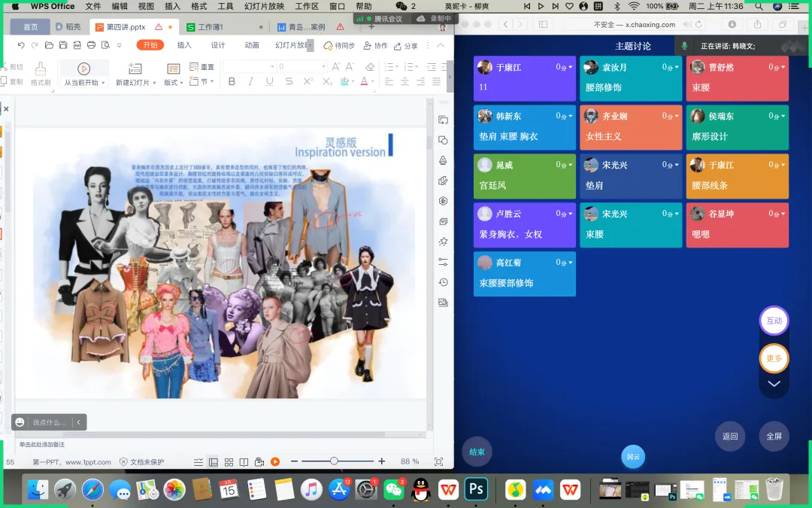Image resolution: width=812 pixels, height=508 pixels.
Task: Open the 插入 ribbon tab
Action: point(184,46)
